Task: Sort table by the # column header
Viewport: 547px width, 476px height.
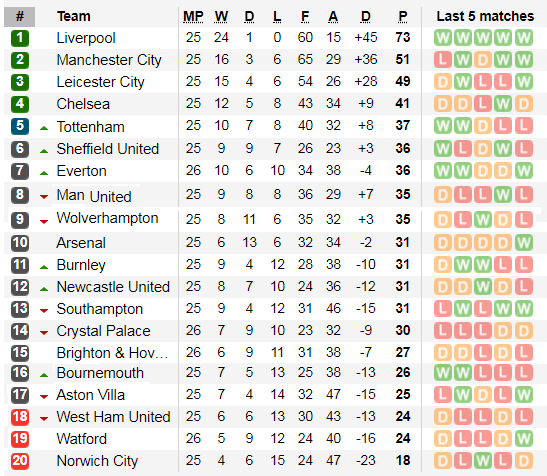Action: 20,16
